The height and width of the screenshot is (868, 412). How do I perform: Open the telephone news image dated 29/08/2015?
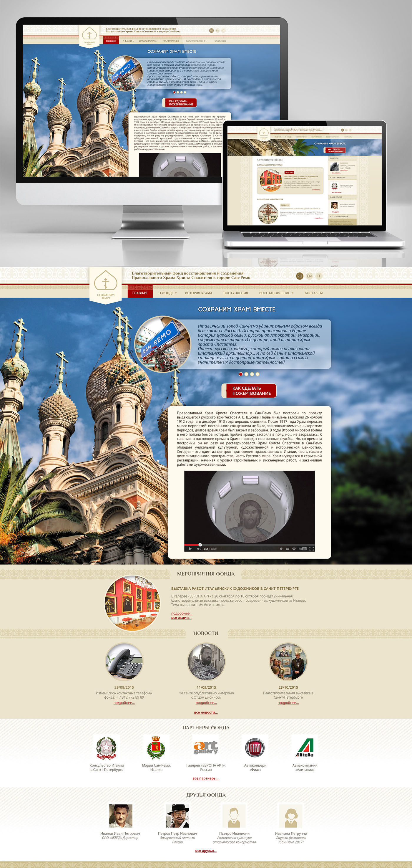(x=124, y=662)
